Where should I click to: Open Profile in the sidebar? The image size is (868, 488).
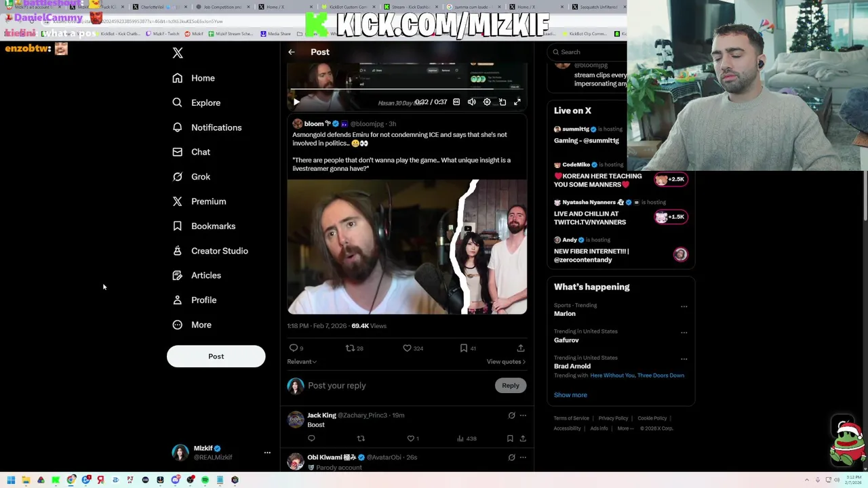pyautogui.click(x=194, y=300)
